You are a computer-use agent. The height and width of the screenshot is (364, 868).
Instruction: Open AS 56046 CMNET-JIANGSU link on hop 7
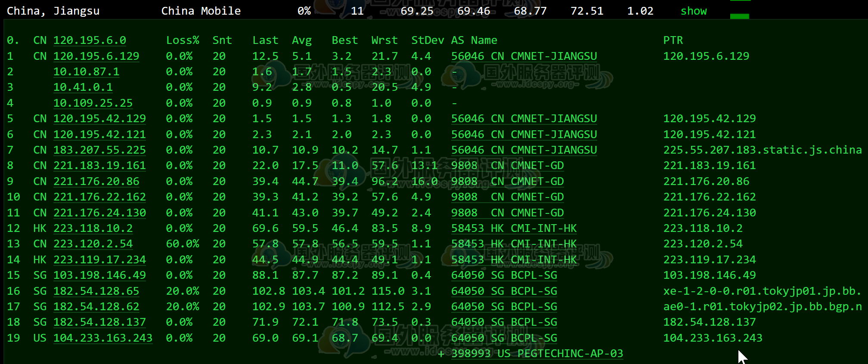(x=524, y=150)
